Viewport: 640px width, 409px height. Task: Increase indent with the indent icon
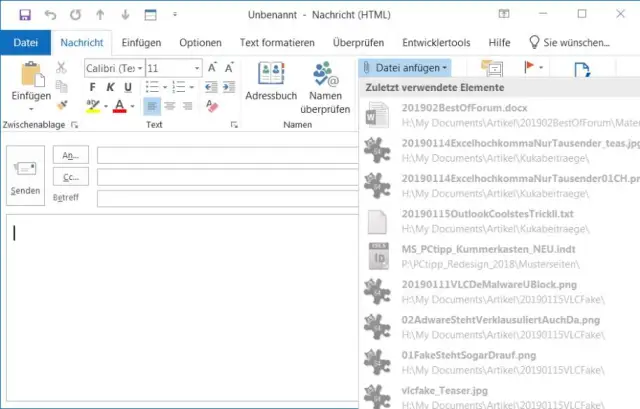(x=228, y=87)
